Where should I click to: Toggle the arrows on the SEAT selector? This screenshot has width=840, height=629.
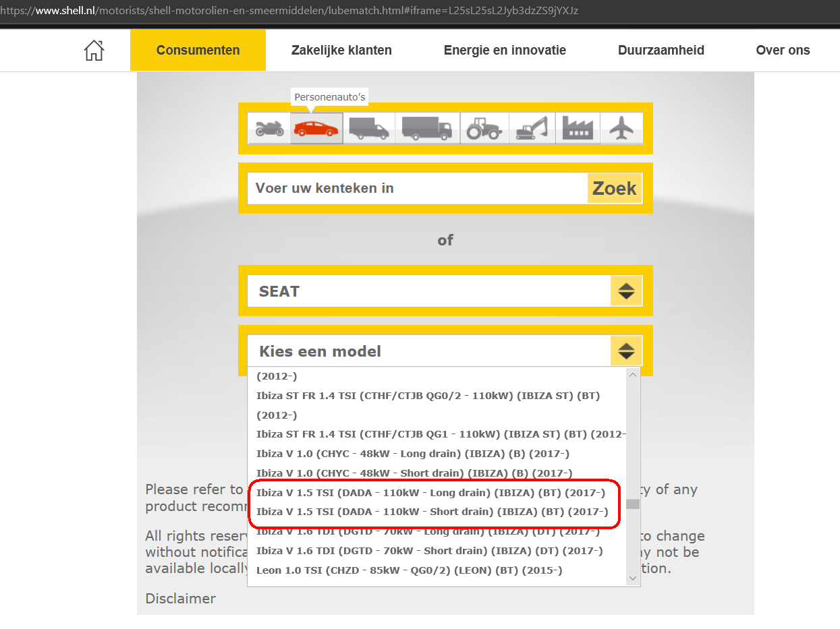627,291
